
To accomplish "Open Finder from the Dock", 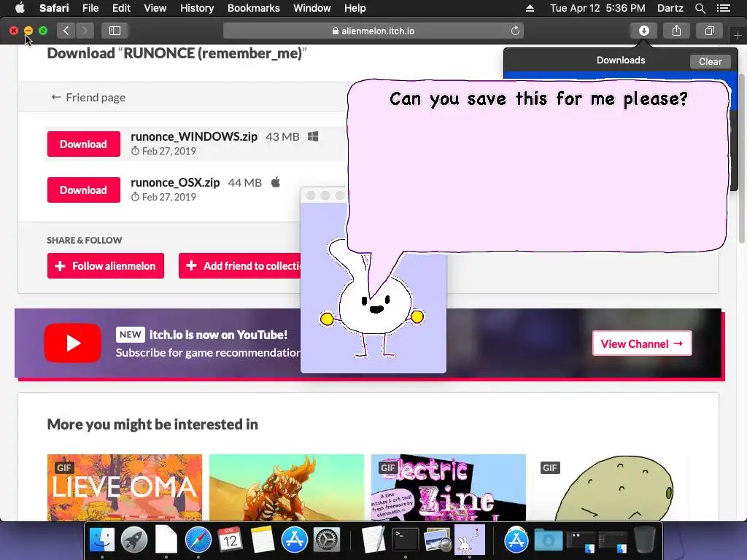I will click(102, 540).
